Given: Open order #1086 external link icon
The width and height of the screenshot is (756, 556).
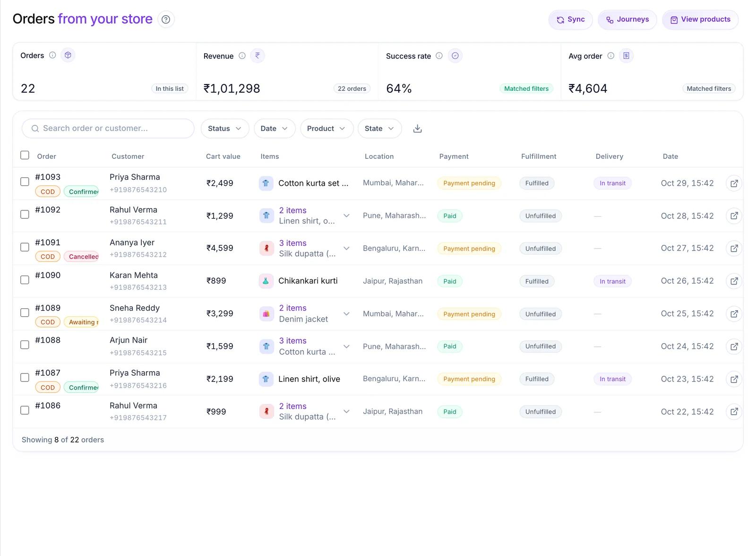Looking at the screenshot, I should (x=734, y=412).
